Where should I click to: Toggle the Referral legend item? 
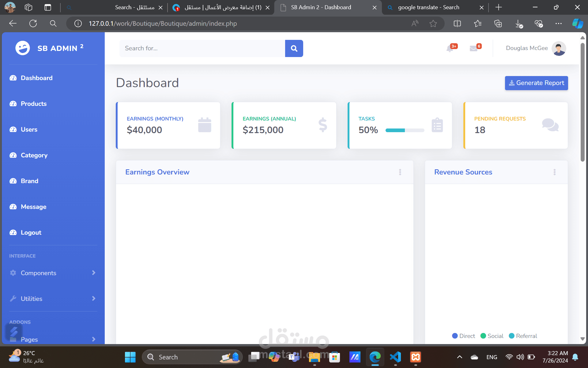point(523,336)
